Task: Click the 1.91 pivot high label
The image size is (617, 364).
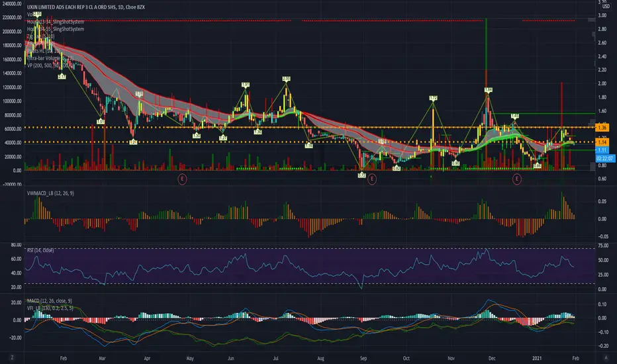Action: (246, 85)
